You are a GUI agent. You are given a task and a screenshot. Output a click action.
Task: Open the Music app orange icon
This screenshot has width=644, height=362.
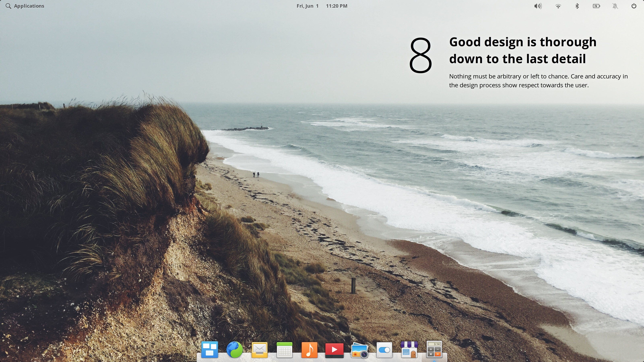click(310, 349)
